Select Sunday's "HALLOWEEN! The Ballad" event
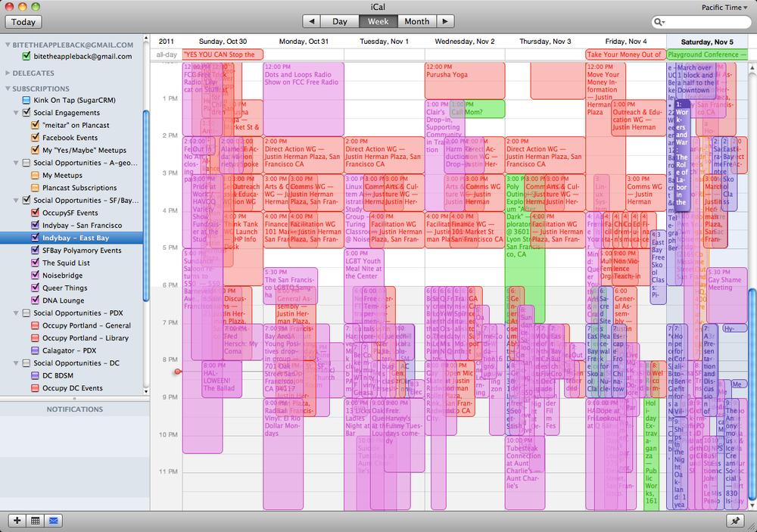The height and width of the screenshot is (532, 757). click(222, 379)
